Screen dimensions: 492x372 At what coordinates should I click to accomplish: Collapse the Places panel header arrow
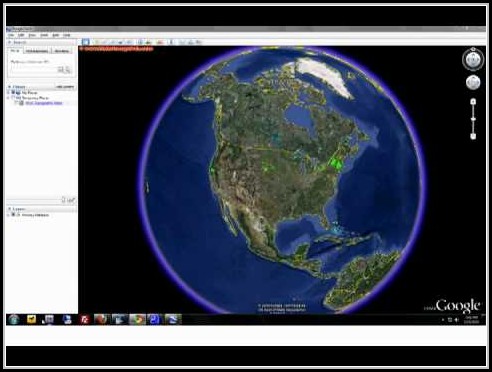pos(10,87)
